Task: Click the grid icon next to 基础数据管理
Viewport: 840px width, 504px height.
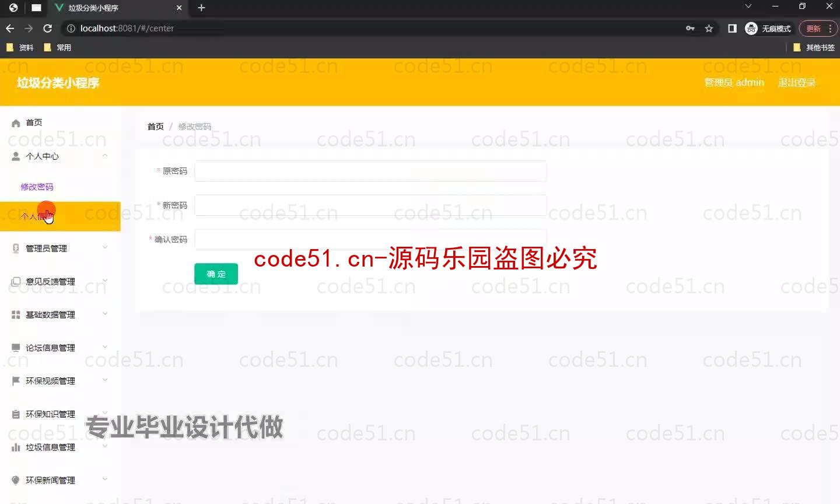Action: click(16, 315)
